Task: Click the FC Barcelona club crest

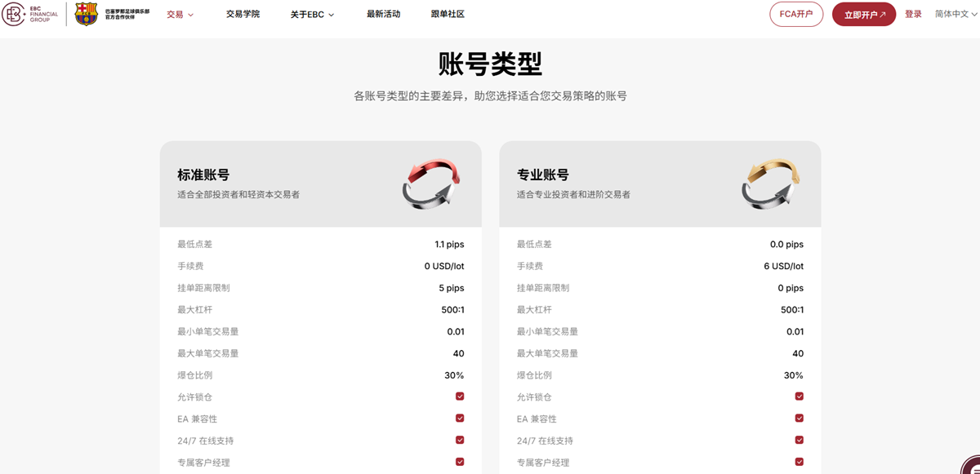Action: click(84, 14)
